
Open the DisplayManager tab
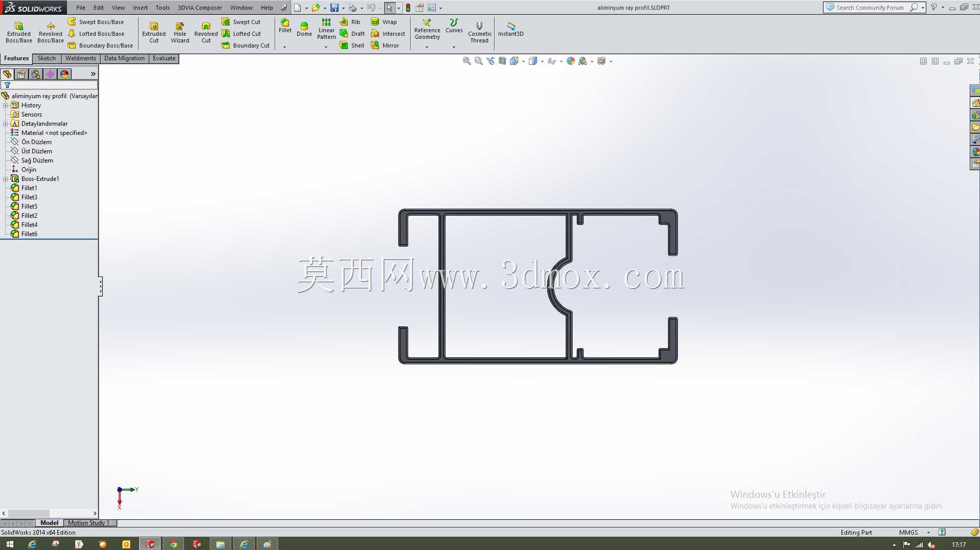pyautogui.click(x=64, y=74)
